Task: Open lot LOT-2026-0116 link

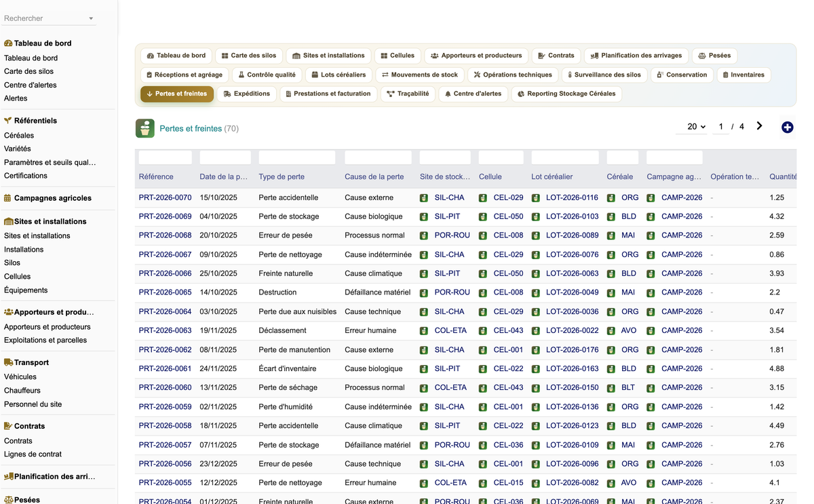Action: pyautogui.click(x=572, y=197)
